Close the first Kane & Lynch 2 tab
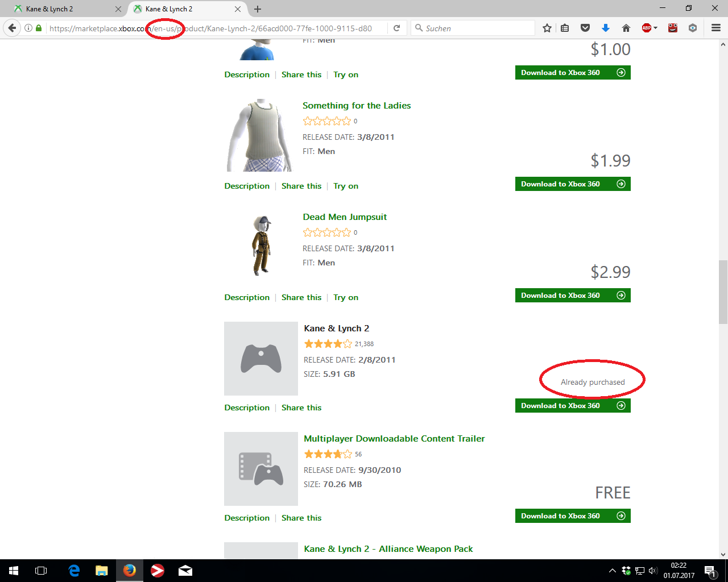Screen dimensions: 728x582 pos(118,9)
